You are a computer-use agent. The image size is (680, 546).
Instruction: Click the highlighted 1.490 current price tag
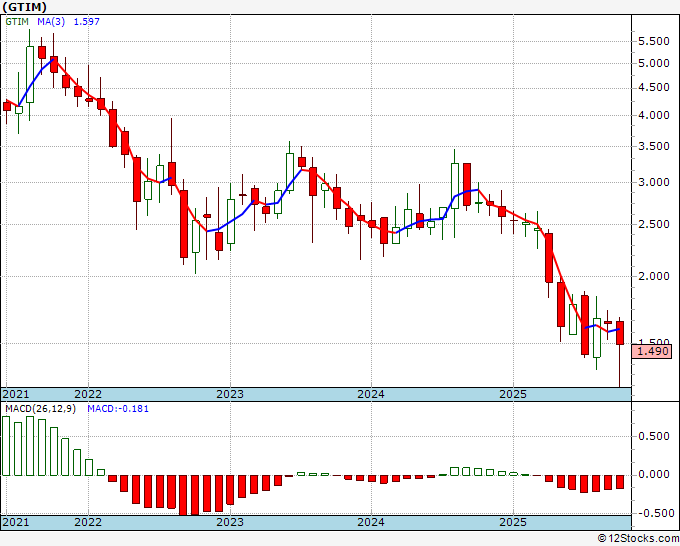[652, 351]
